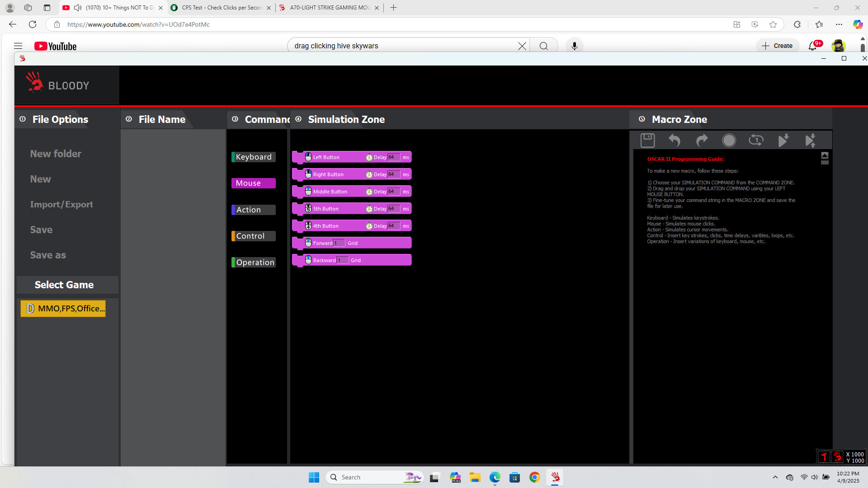Click the clock icon on 4th Button row

click(369, 226)
